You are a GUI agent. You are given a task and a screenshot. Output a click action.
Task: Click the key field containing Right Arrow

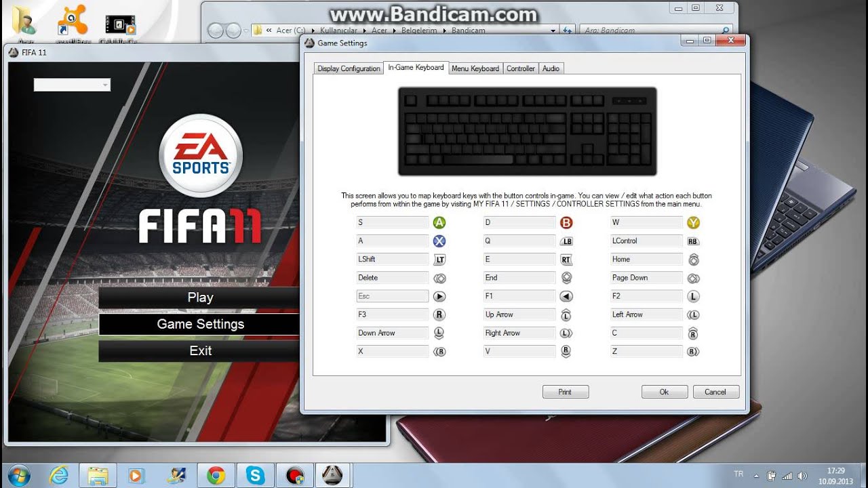pyautogui.click(x=520, y=333)
